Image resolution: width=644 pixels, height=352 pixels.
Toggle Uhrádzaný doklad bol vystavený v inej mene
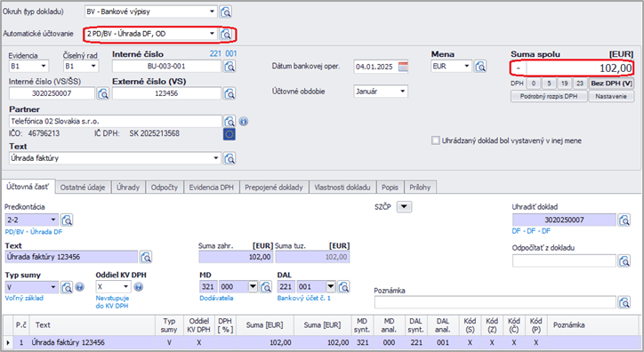coord(435,140)
